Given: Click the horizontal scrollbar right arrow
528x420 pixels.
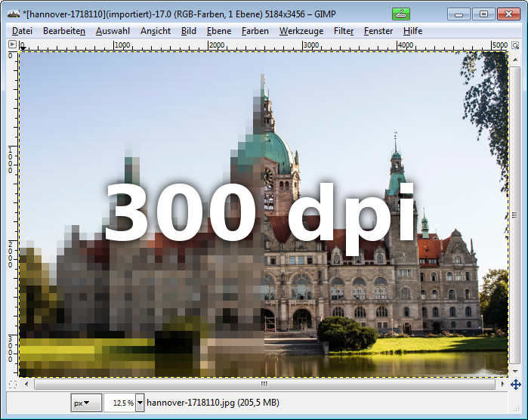Looking at the screenshot, I should pyautogui.click(x=502, y=384).
